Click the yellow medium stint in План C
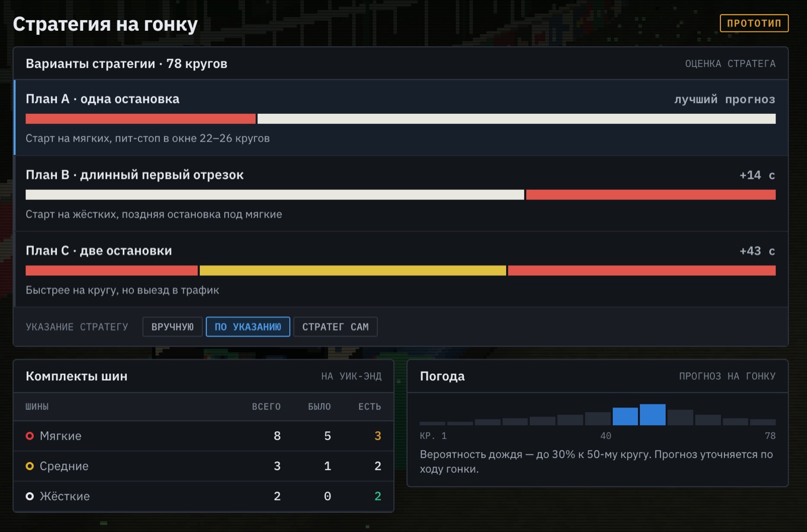Screen dimensions: 807x532 point(353,270)
